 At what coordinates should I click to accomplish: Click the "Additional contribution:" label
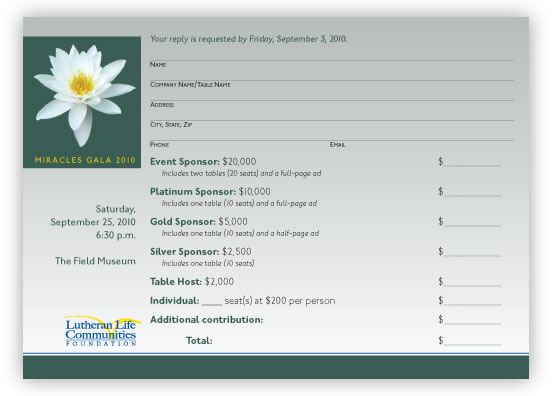click(x=207, y=320)
